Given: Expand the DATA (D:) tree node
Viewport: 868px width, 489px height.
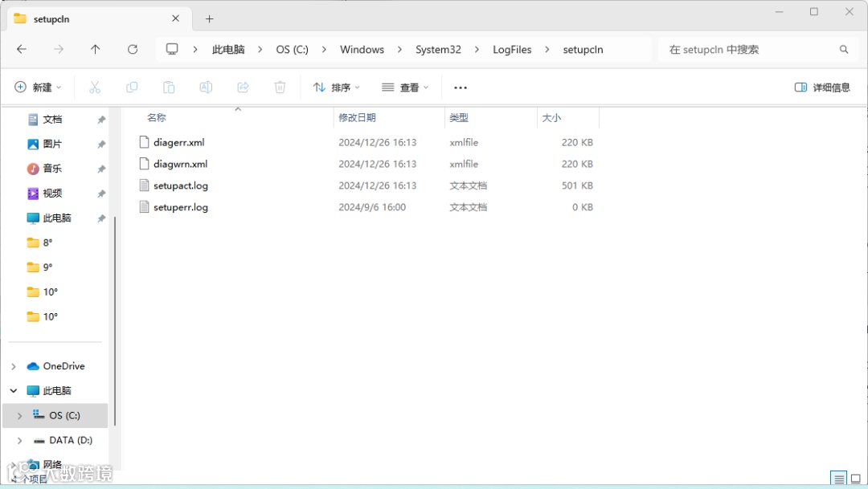Looking at the screenshot, I should [x=19, y=440].
